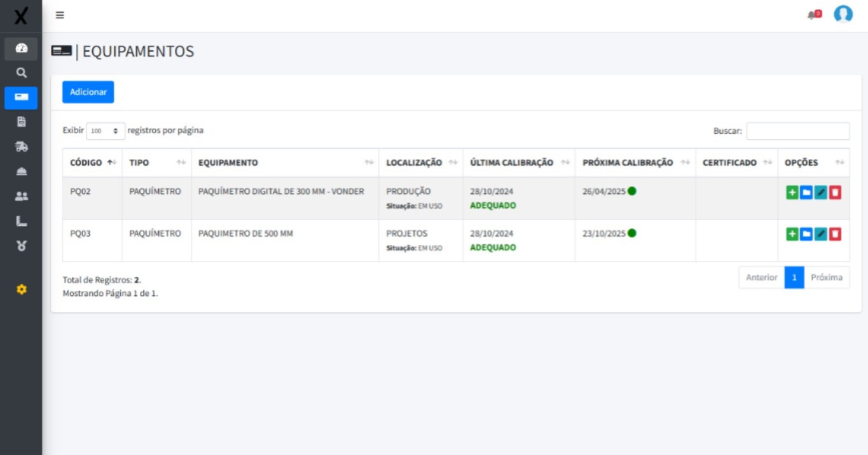Open the dashboard gauge icon in sidebar
Image resolution: width=868 pixels, height=455 pixels.
click(x=21, y=48)
